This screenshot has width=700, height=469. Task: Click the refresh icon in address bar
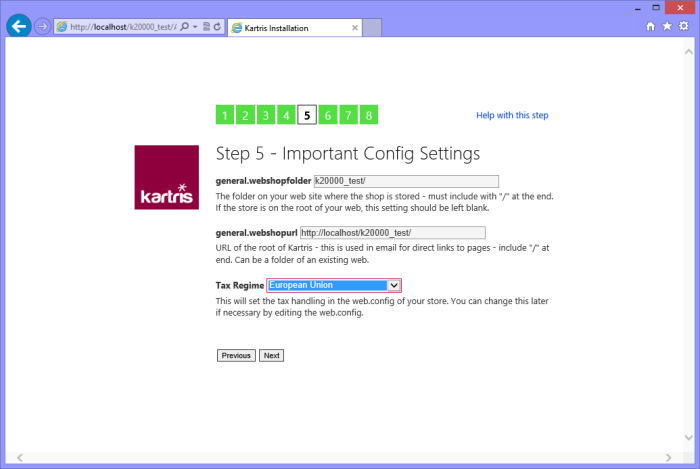tap(216, 27)
